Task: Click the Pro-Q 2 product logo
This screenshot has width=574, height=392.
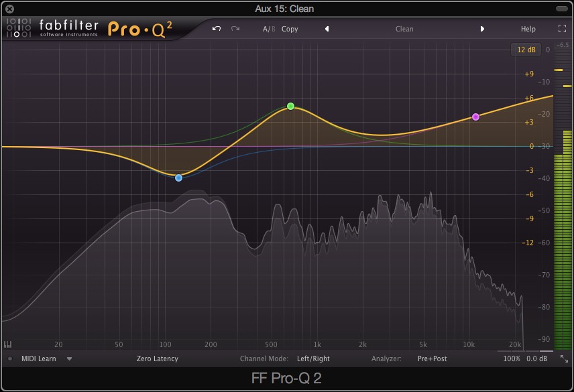Action: (140, 29)
